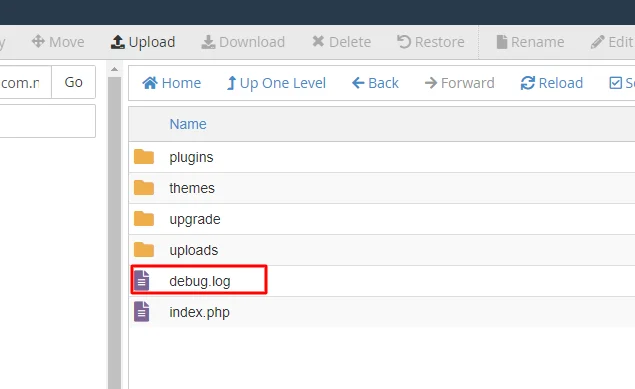Navigate Back in file manager
This screenshot has width=635, height=389.
(x=375, y=83)
